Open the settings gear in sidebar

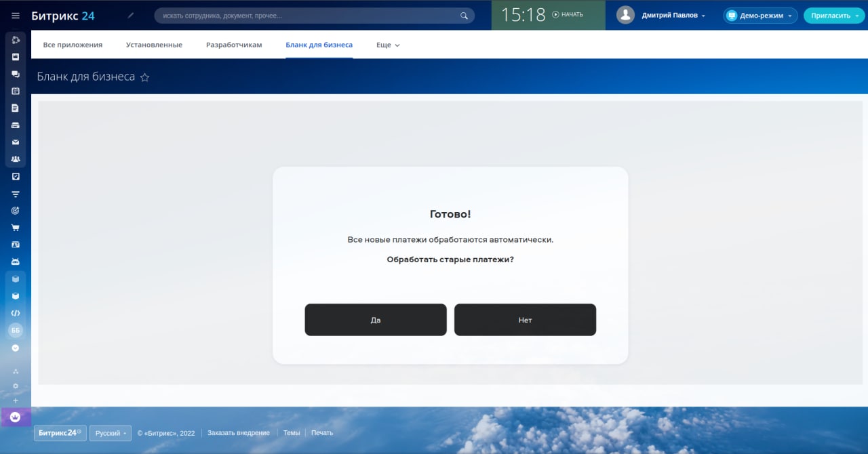(x=16, y=386)
